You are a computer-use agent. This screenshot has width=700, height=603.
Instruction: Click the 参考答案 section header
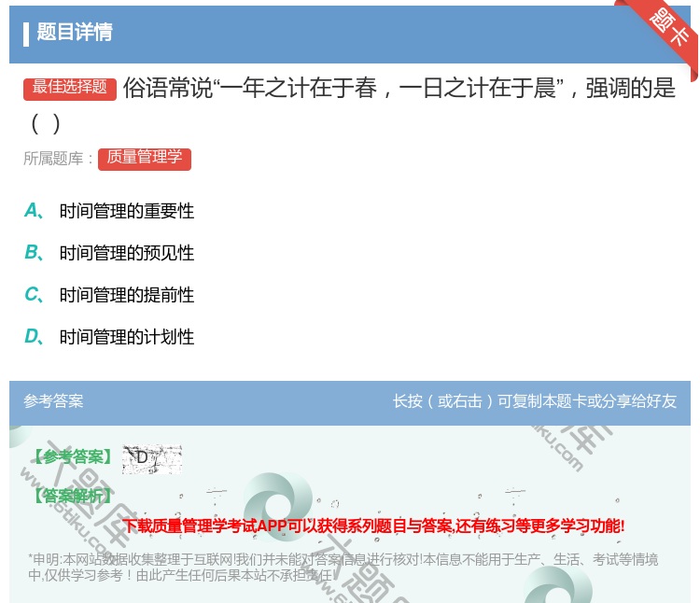tap(53, 400)
